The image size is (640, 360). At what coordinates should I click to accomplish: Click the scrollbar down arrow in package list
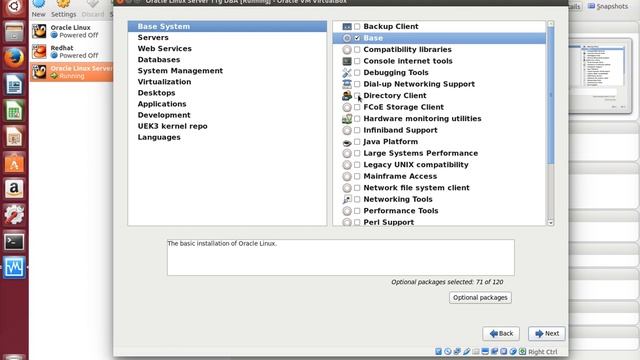point(551,223)
